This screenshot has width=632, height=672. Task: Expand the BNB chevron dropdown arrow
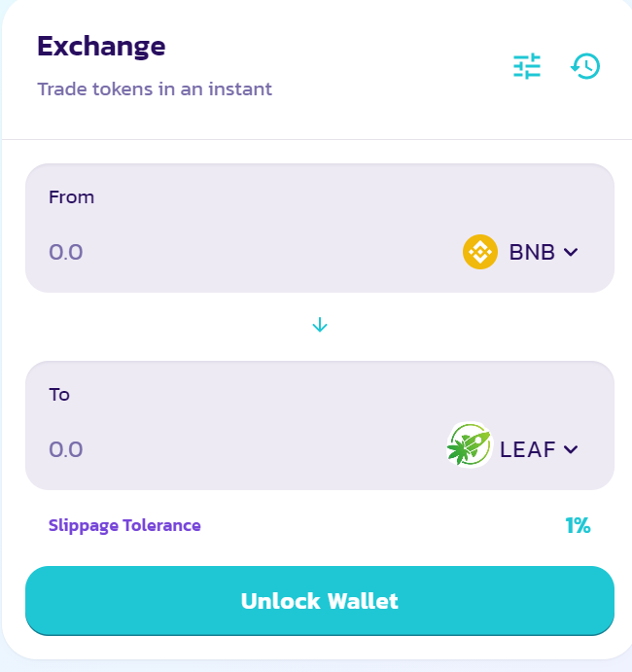(x=571, y=252)
